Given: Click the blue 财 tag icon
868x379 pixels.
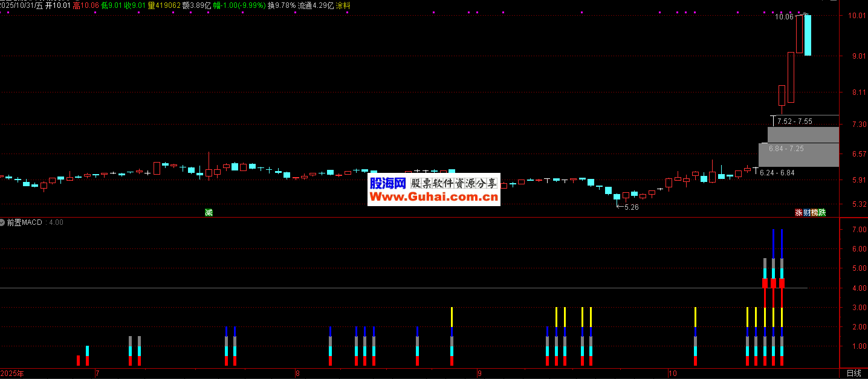Looking at the screenshot, I should click(x=806, y=212).
